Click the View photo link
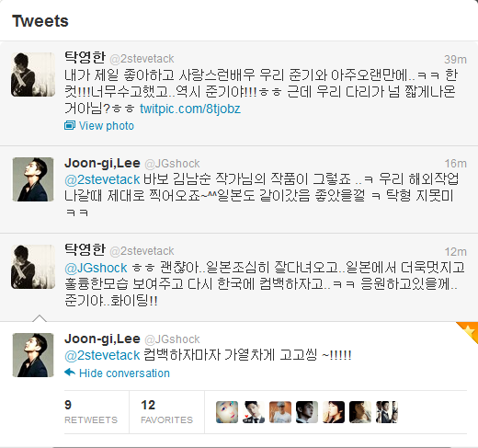This screenshot has width=478, height=448. (107, 126)
